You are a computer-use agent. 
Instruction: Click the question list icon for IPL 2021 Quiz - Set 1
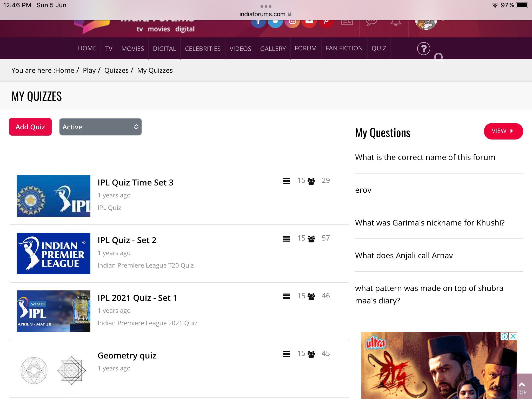pyautogui.click(x=286, y=296)
